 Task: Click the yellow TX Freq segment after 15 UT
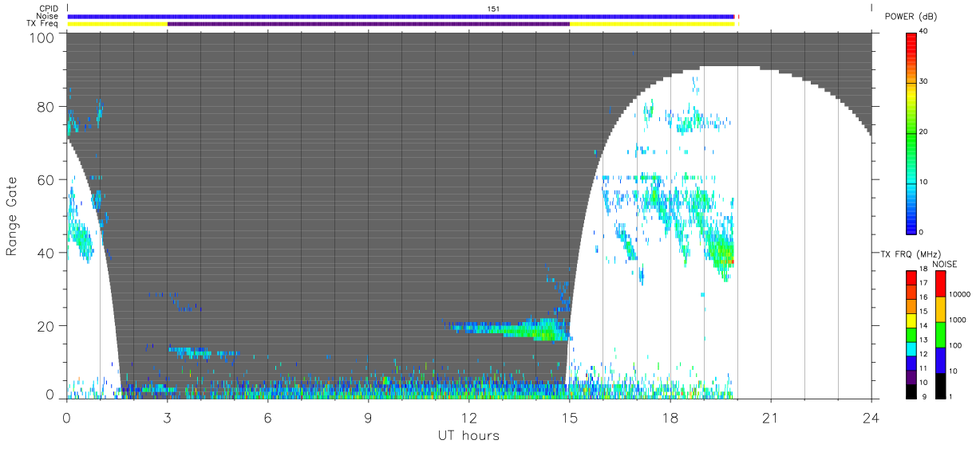652,23
